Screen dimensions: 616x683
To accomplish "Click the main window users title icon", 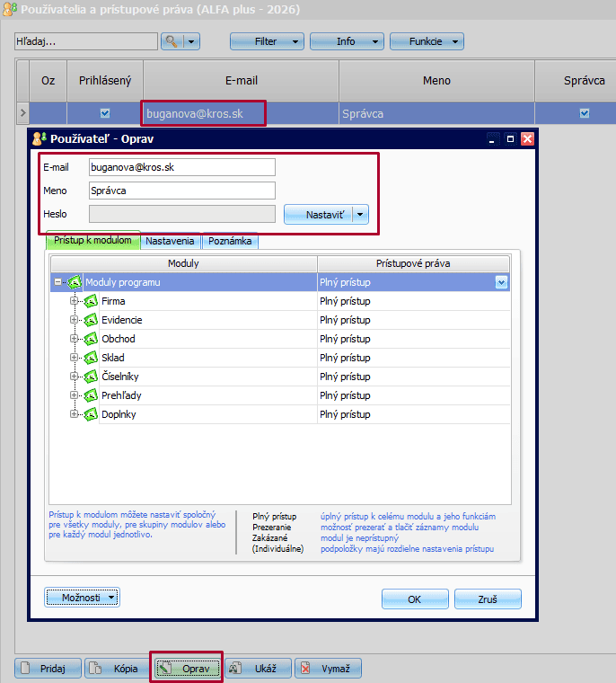I will click(10, 9).
